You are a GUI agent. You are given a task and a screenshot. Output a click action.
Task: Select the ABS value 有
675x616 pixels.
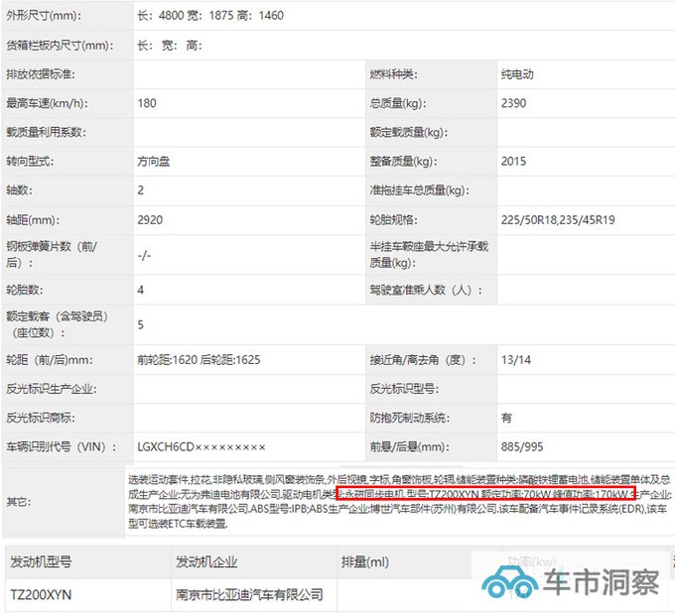[x=506, y=418]
